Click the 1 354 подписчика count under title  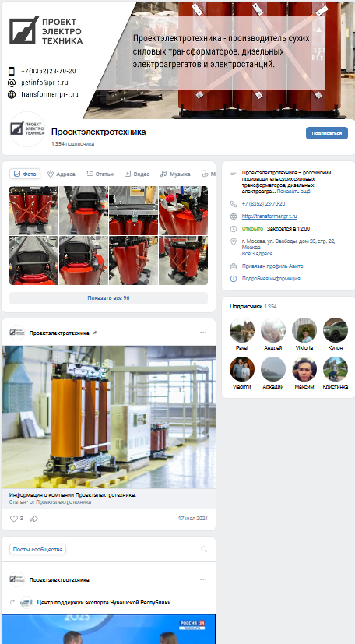[x=72, y=144]
